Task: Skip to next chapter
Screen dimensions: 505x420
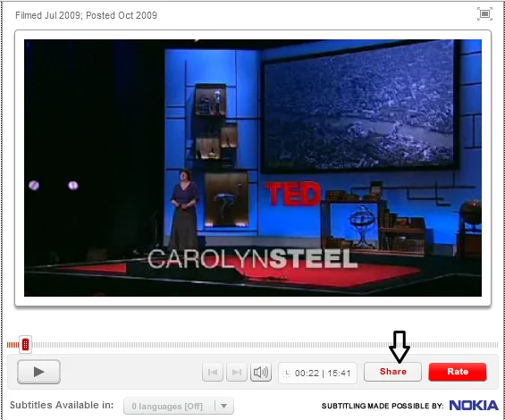Action: 237,373
